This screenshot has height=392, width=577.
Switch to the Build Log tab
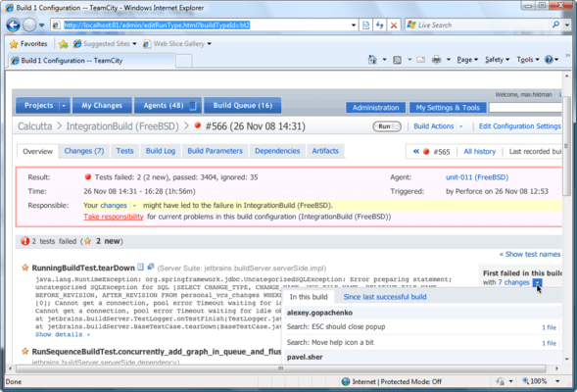tap(161, 151)
